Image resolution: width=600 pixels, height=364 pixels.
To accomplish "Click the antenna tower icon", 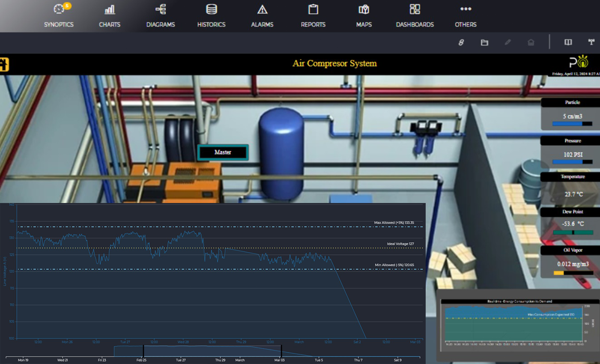I will [x=591, y=42].
